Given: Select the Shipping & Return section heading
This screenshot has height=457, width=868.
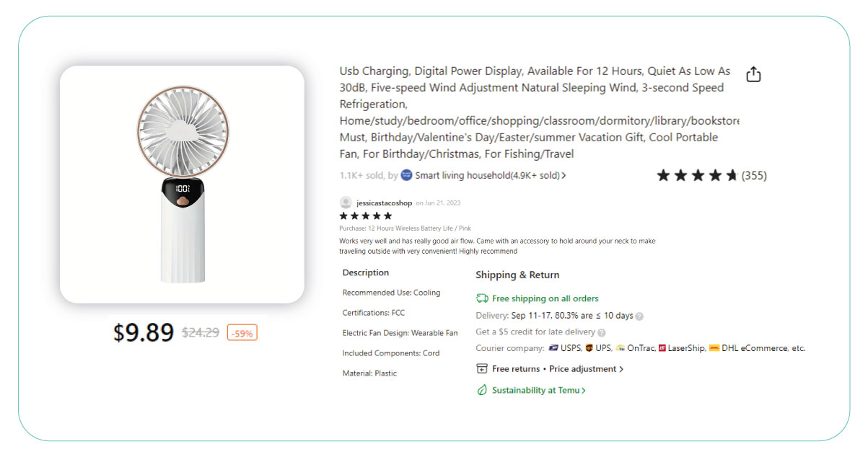Looking at the screenshot, I should [x=517, y=275].
